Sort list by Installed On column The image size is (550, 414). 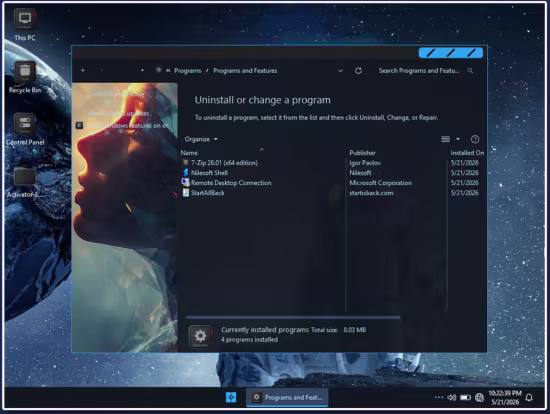(x=467, y=153)
